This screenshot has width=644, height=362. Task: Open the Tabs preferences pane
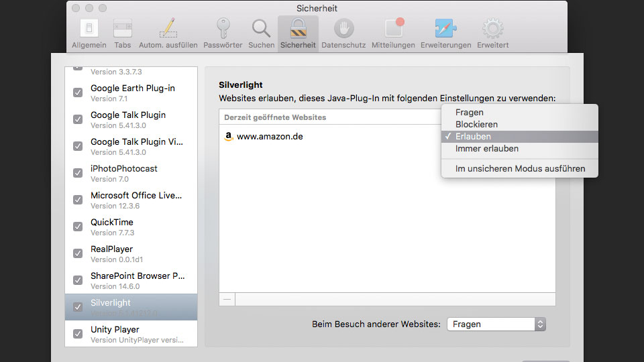tap(123, 34)
